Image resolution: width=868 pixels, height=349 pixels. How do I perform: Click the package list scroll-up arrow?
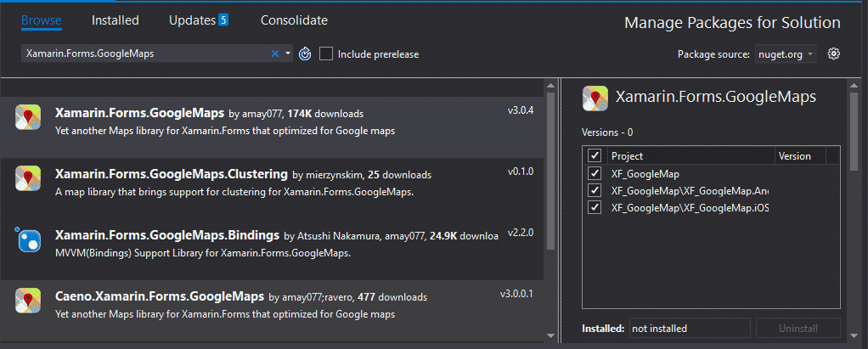coord(550,86)
